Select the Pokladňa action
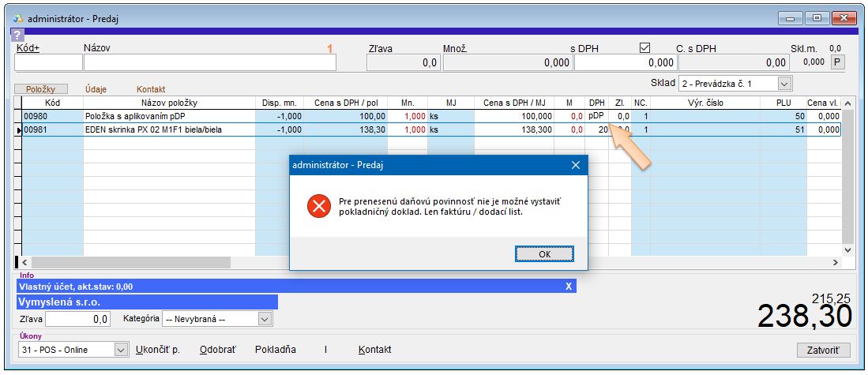The height and width of the screenshot is (375, 868). (276, 350)
